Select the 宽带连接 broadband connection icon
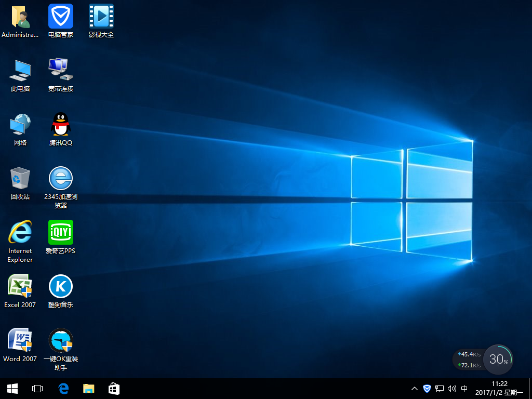The width and height of the screenshot is (532, 399). pyautogui.click(x=61, y=71)
